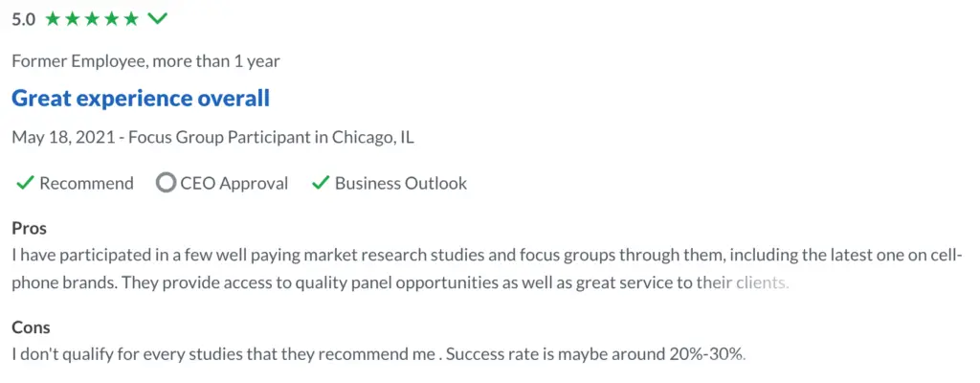Click the Pros heading
The width and height of the screenshot is (980, 383).
[30, 229]
